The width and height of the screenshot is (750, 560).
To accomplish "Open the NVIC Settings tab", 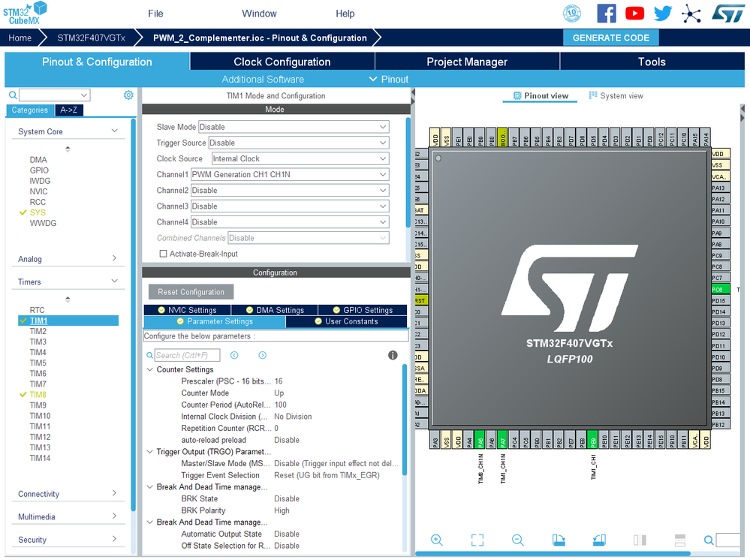I will (187, 310).
